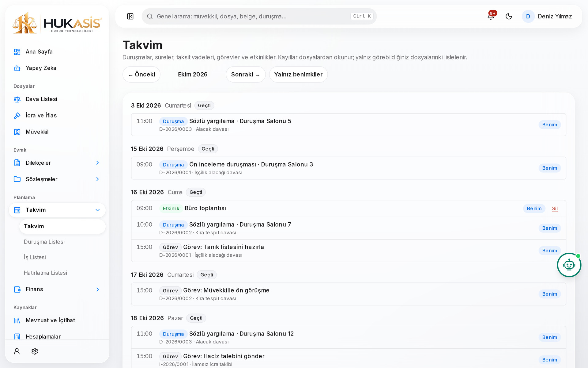Expand the Finans submenu chevron
Image resolution: width=588 pixels, height=368 pixels.
pyautogui.click(x=98, y=289)
